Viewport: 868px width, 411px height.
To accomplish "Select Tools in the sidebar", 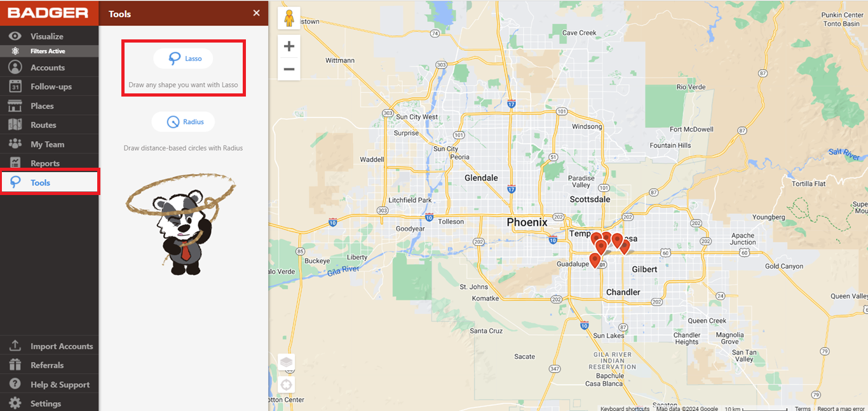I will 49,182.
